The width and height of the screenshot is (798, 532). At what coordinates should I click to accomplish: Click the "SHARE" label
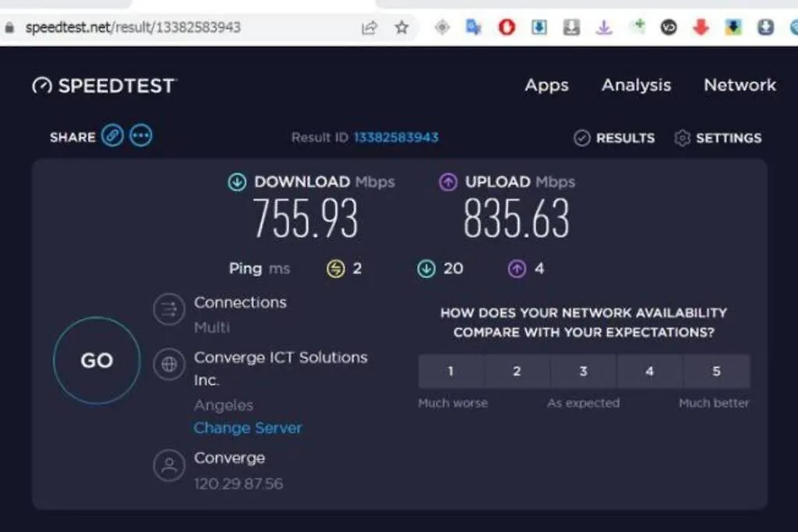coord(72,137)
